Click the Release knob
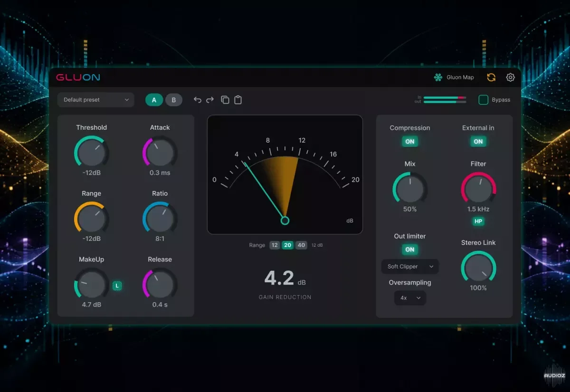Image resolution: width=570 pixels, height=392 pixels. (x=160, y=285)
